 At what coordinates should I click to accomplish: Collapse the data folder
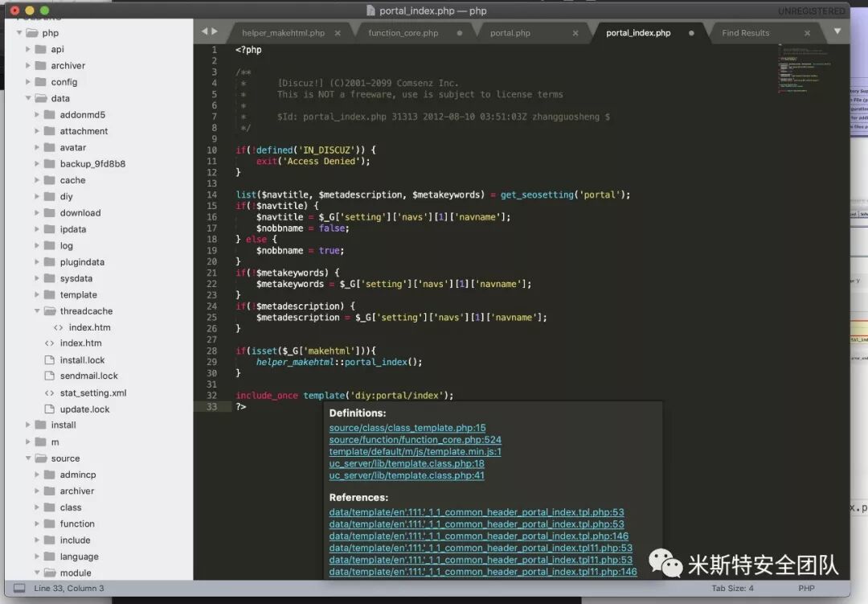pos(27,98)
